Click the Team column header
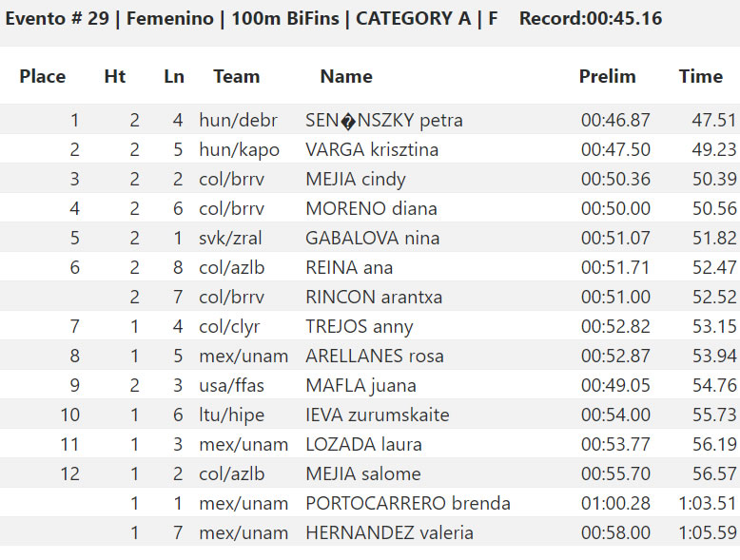This screenshot has height=560, width=740. [x=237, y=76]
